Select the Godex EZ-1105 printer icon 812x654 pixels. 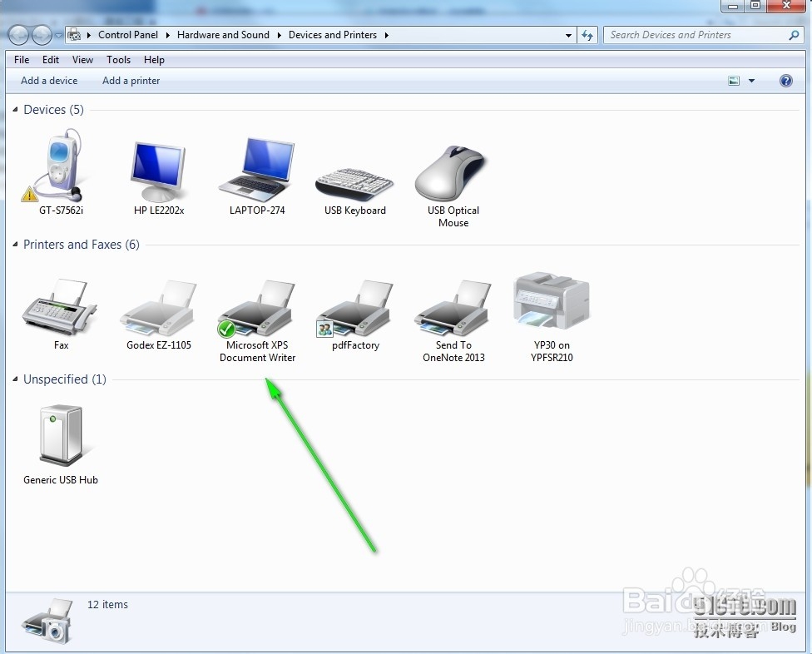158,308
